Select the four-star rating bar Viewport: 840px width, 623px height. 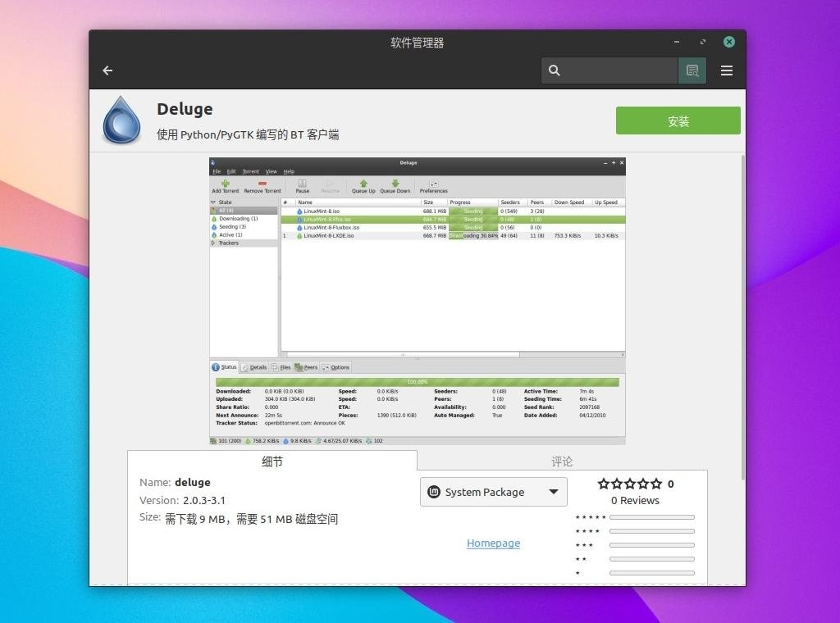652,531
